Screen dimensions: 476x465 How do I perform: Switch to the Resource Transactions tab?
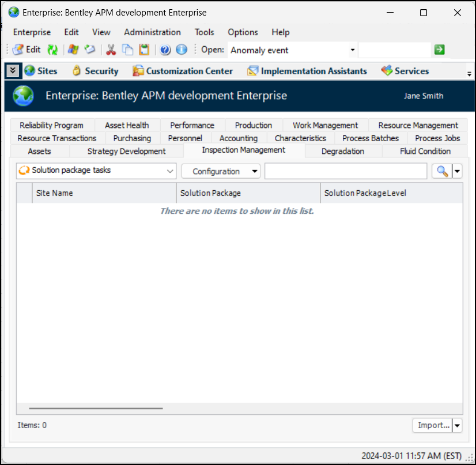tap(57, 138)
